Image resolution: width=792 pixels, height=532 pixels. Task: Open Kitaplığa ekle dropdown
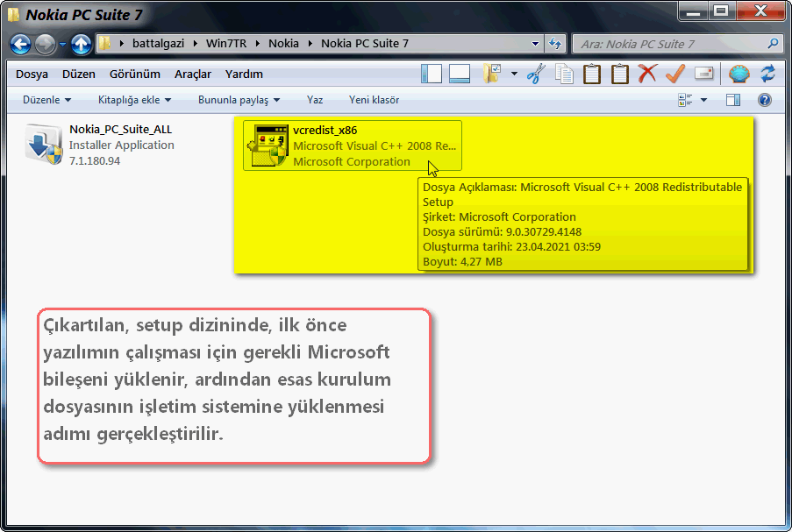[134, 100]
